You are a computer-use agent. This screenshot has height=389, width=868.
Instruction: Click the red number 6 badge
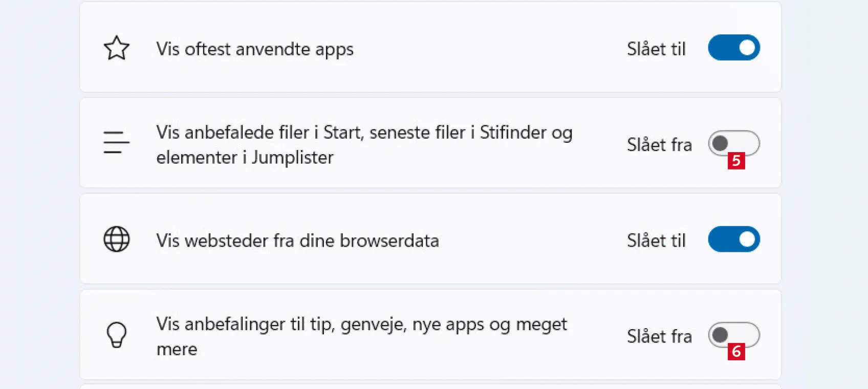(x=736, y=352)
